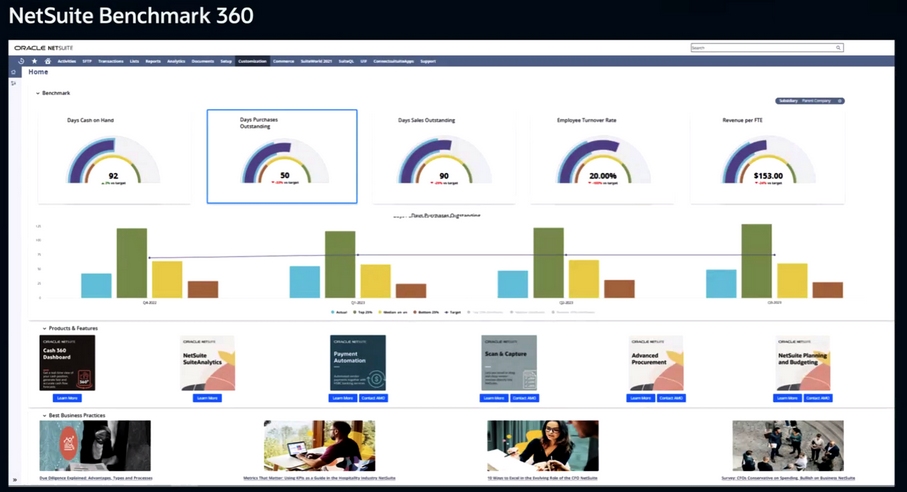Open the Analytics menu
This screenshot has width=907, height=492.
click(x=176, y=61)
